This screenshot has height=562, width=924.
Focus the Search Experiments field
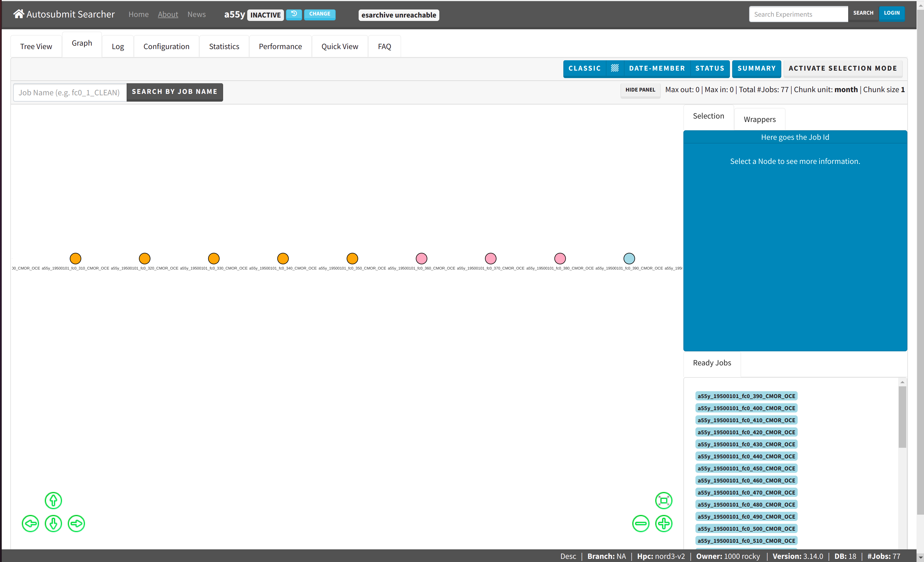click(798, 14)
